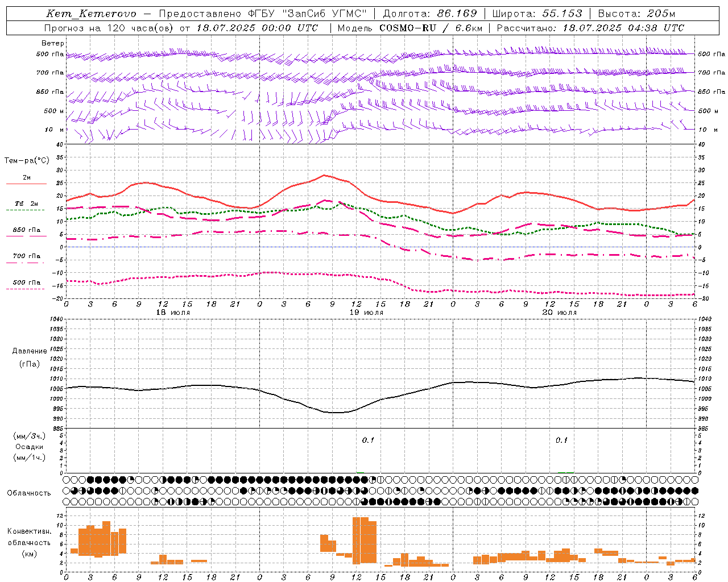Viewport: 728px width, 582px height.
Task: Click the Конвективн. облачность label
Action: click(x=29, y=537)
